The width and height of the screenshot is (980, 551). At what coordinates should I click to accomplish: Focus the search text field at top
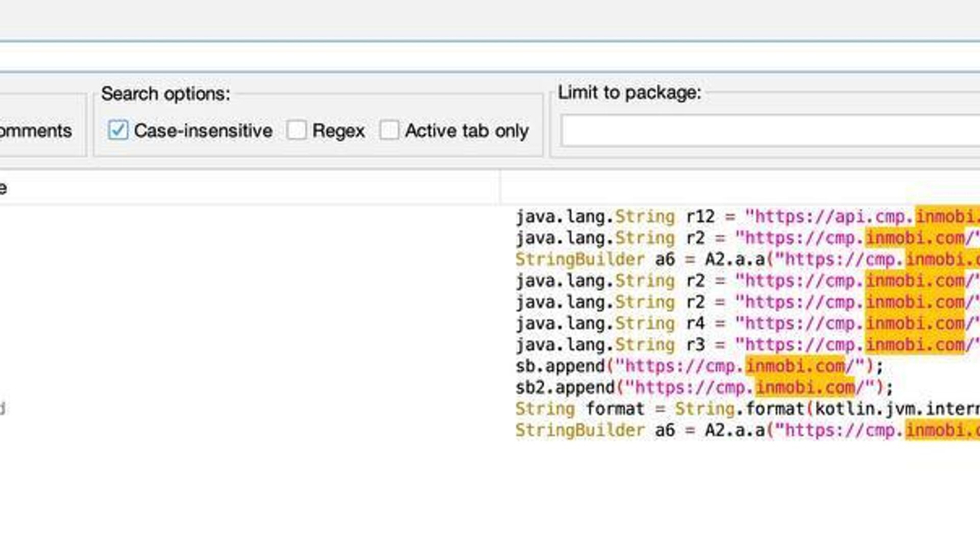(x=490, y=56)
